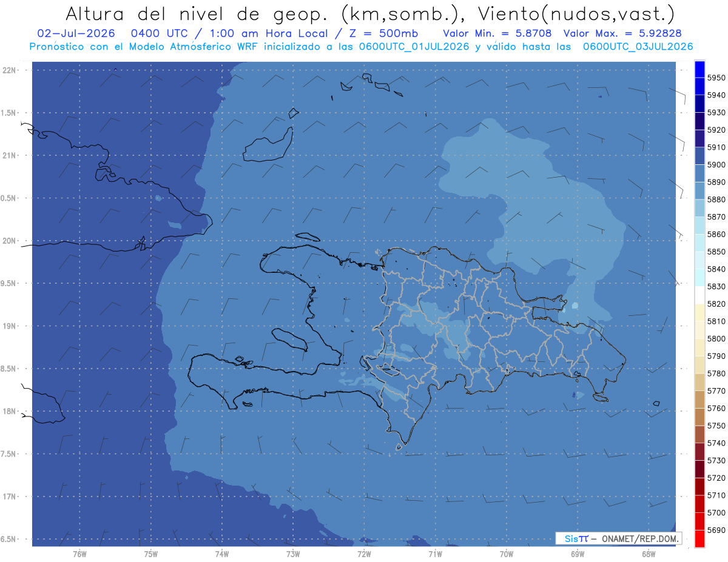The width and height of the screenshot is (728, 562).
Task: Click the '5760' value on the legend
Action: coord(716,408)
